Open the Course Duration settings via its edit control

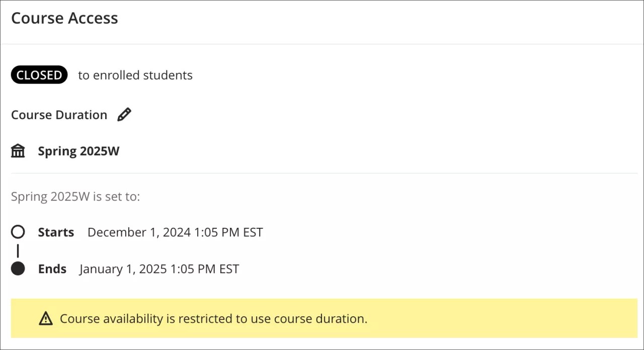124,114
